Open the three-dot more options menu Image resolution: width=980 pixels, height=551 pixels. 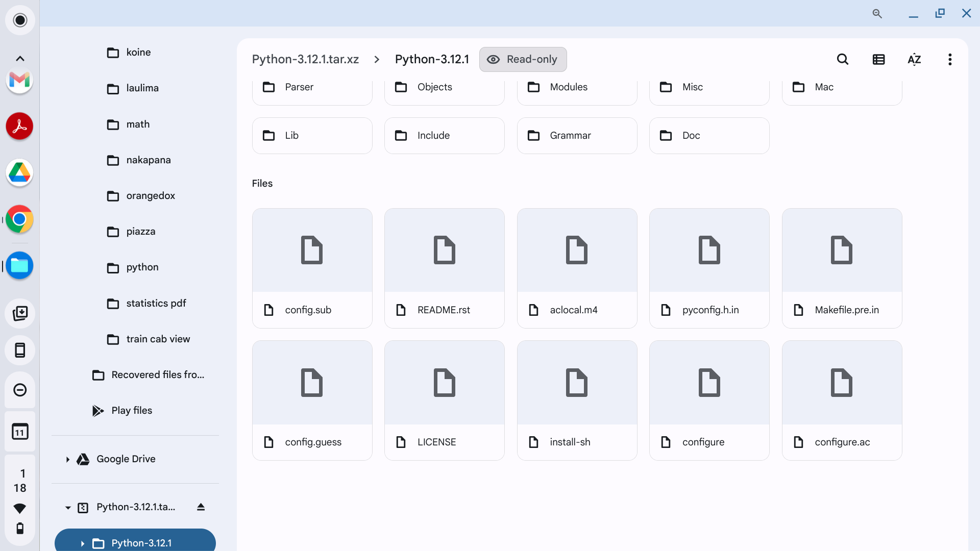pos(950,60)
